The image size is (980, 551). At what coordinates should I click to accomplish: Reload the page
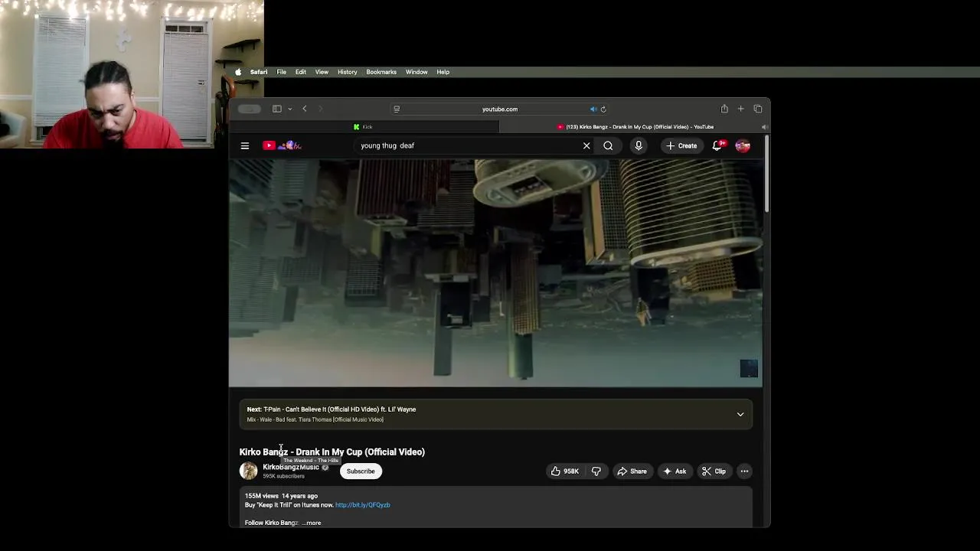(603, 109)
